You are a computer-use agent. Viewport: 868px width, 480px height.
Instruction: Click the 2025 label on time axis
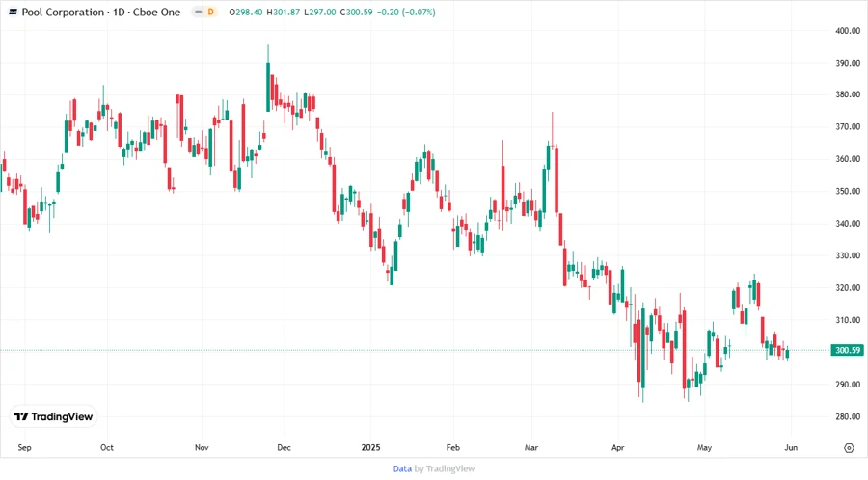coord(371,448)
